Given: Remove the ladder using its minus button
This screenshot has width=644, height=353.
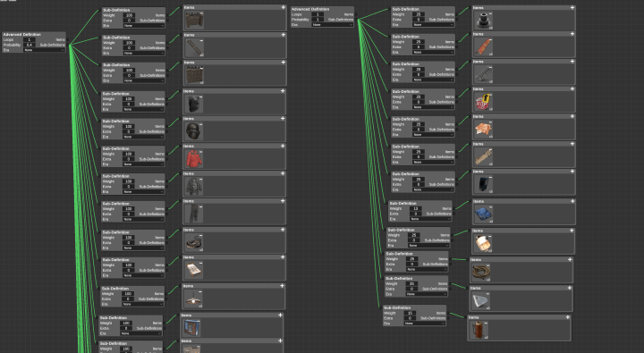Looking at the screenshot, I should [201, 41].
